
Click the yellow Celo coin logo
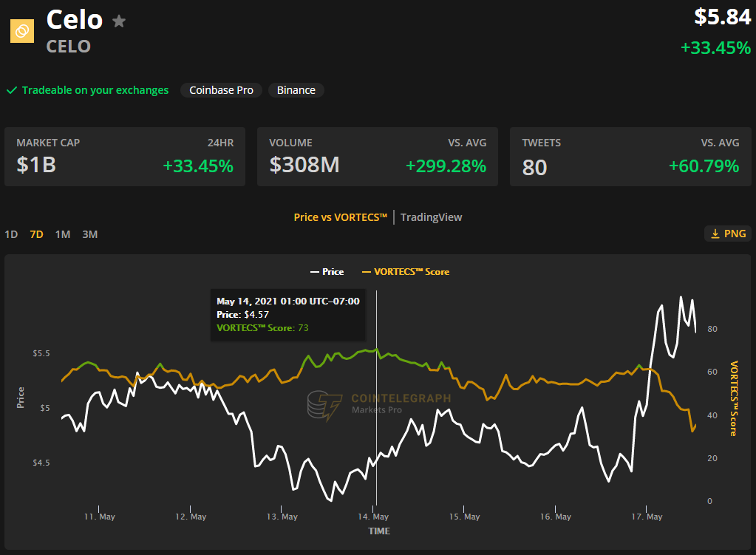pyautogui.click(x=22, y=31)
